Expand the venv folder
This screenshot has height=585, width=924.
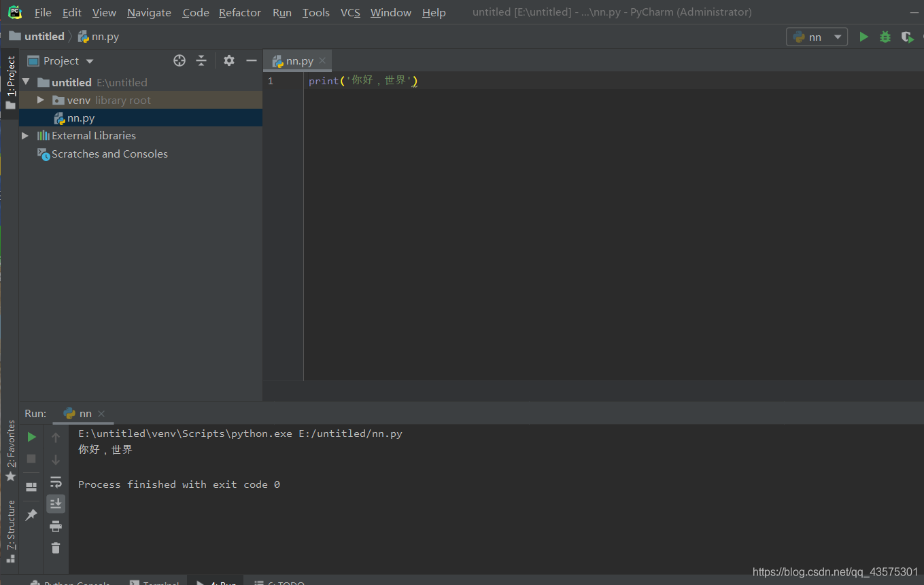(x=41, y=100)
